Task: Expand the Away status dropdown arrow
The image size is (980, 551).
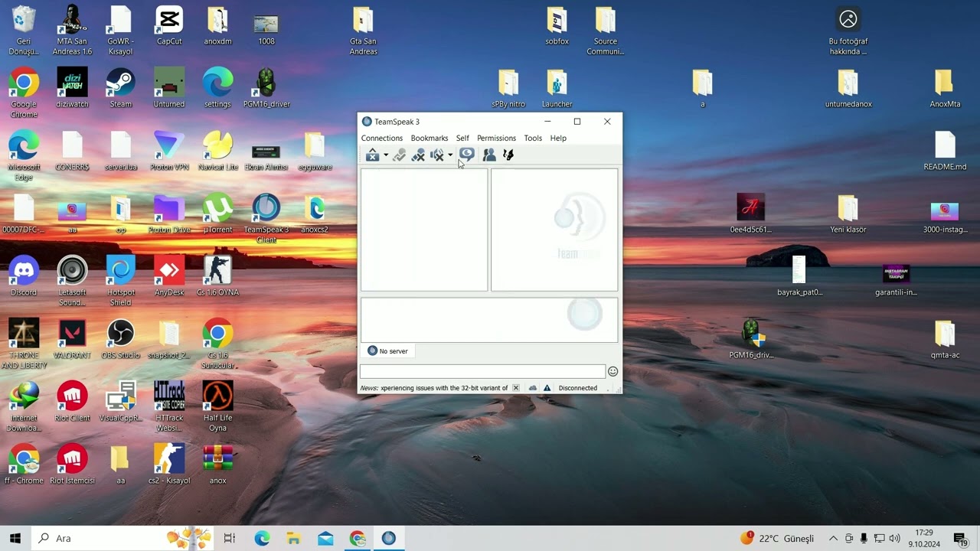Action: pos(386,155)
